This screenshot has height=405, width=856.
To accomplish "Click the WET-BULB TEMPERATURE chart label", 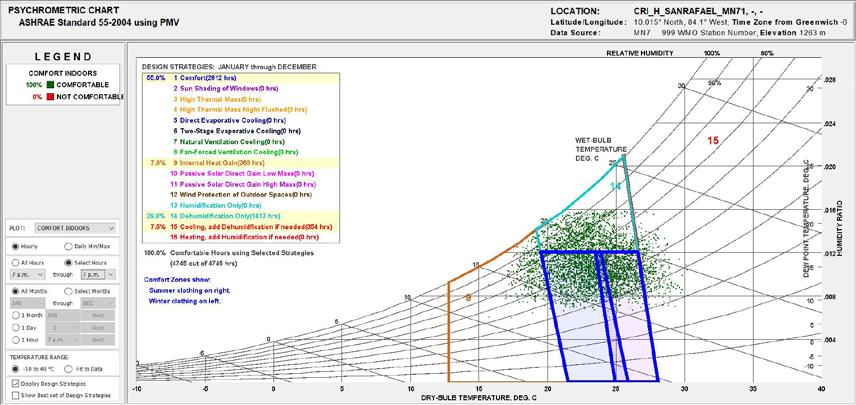I will coord(601,149).
